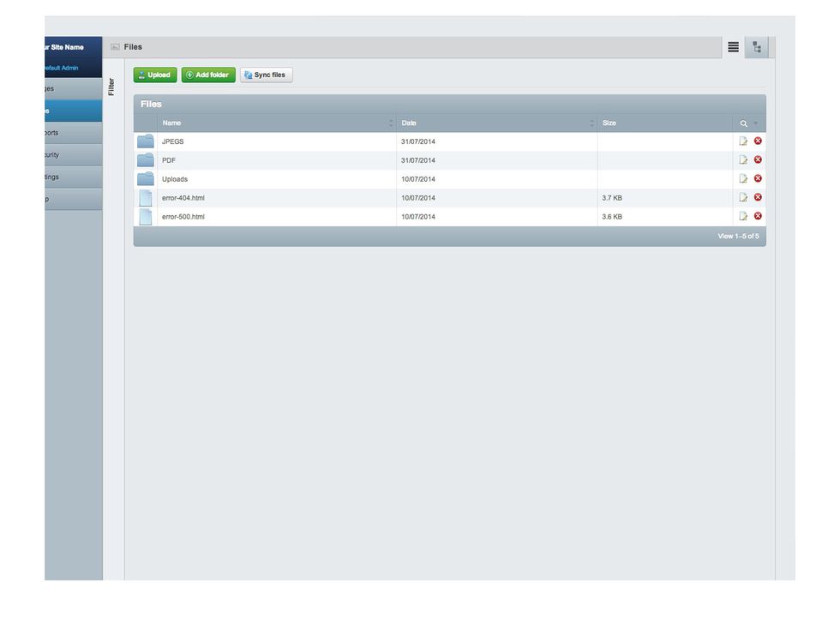The height and width of the screenshot is (630, 840).
Task: Delete the JPEGS folder
Action: [758, 141]
